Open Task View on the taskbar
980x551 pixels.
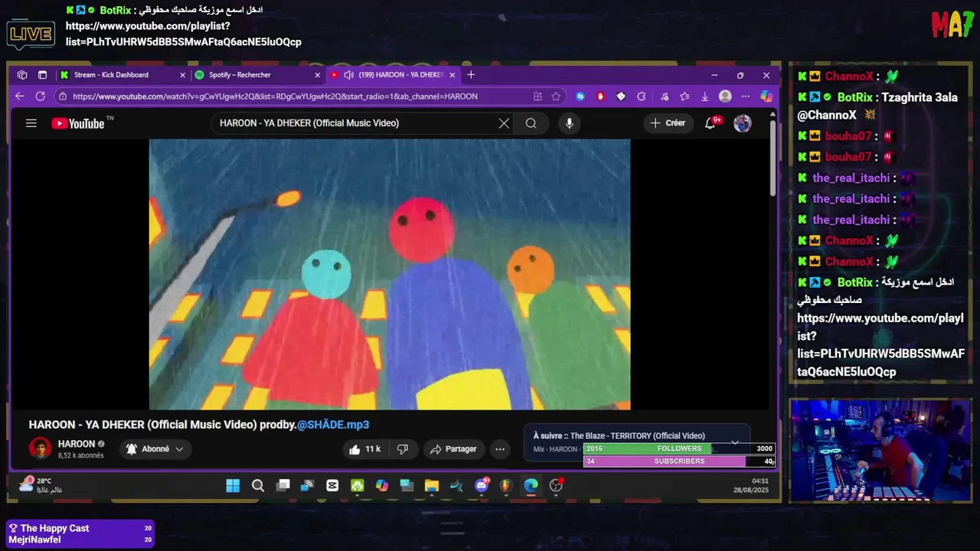pos(283,486)
